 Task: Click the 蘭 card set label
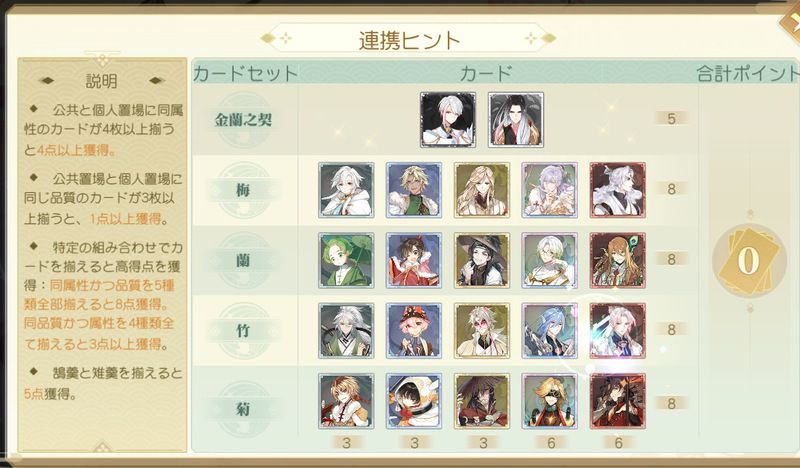point(243,260)
